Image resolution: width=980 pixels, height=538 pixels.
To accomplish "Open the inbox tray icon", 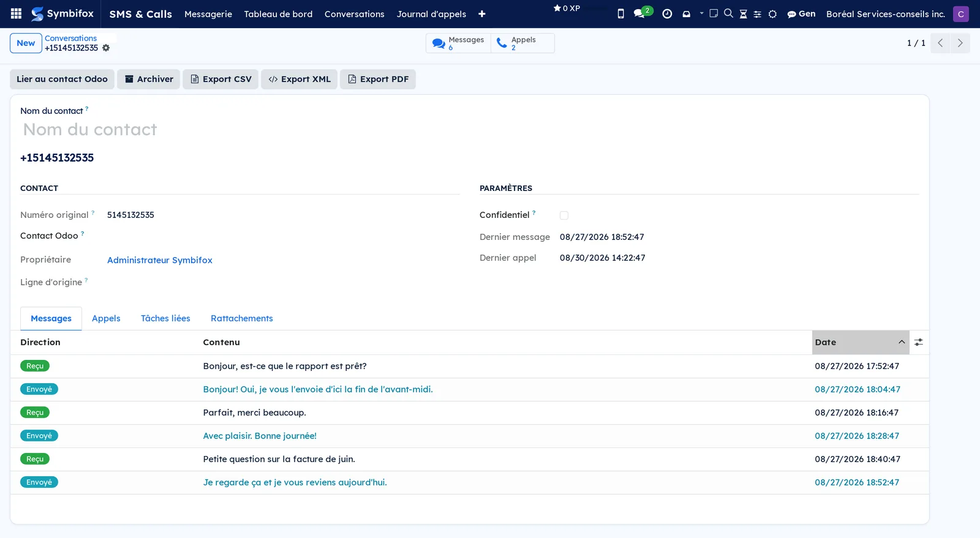I will coord(686,13).
